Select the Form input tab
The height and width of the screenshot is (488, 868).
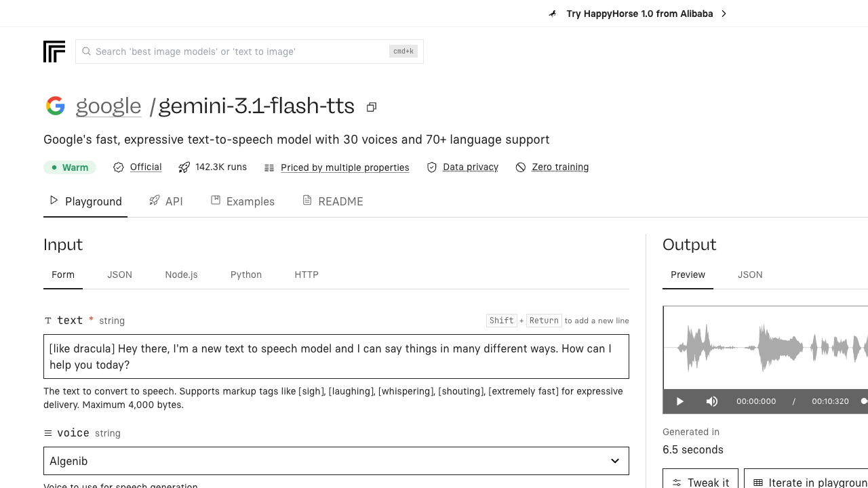63,274
